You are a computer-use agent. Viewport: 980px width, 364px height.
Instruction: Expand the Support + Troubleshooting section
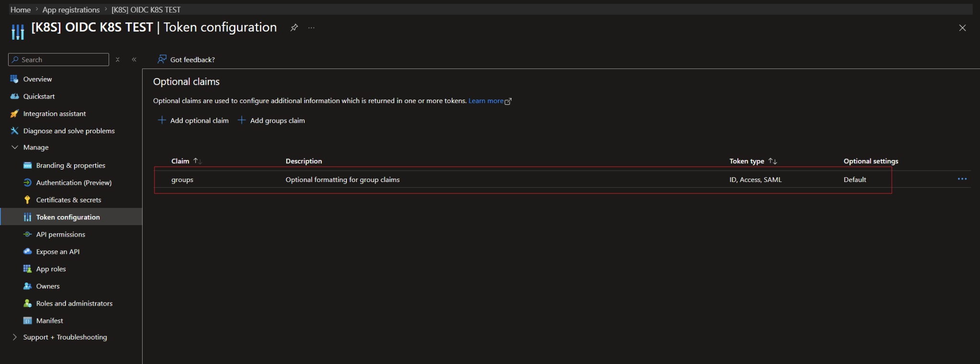(15, 337)
